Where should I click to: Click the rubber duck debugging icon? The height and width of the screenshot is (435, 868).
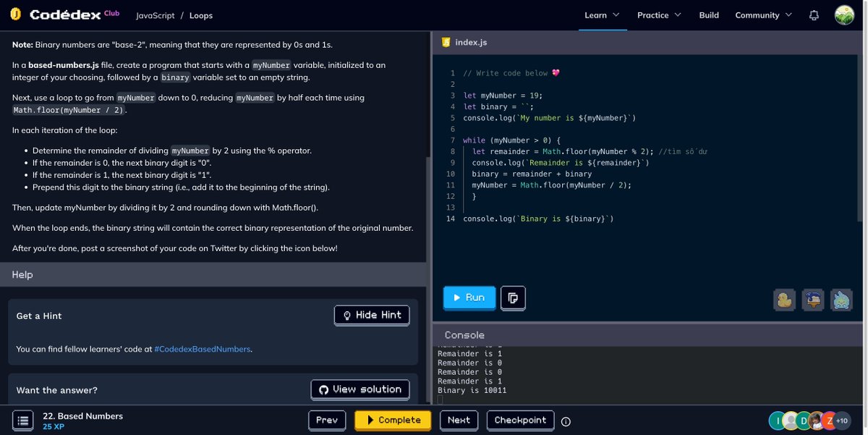click(x=784, y=300)
